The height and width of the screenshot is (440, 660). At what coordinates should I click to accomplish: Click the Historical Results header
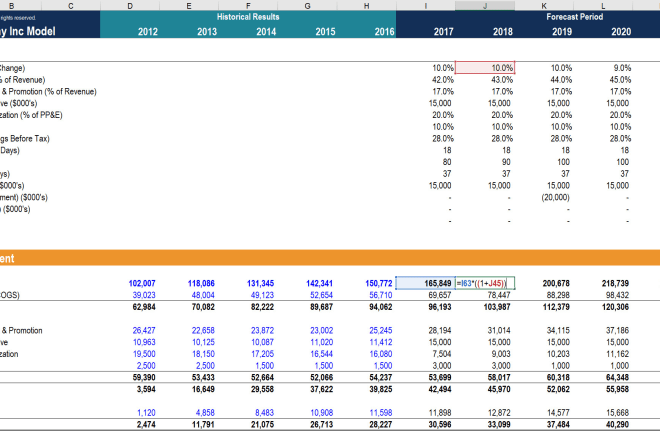(248, 17)
